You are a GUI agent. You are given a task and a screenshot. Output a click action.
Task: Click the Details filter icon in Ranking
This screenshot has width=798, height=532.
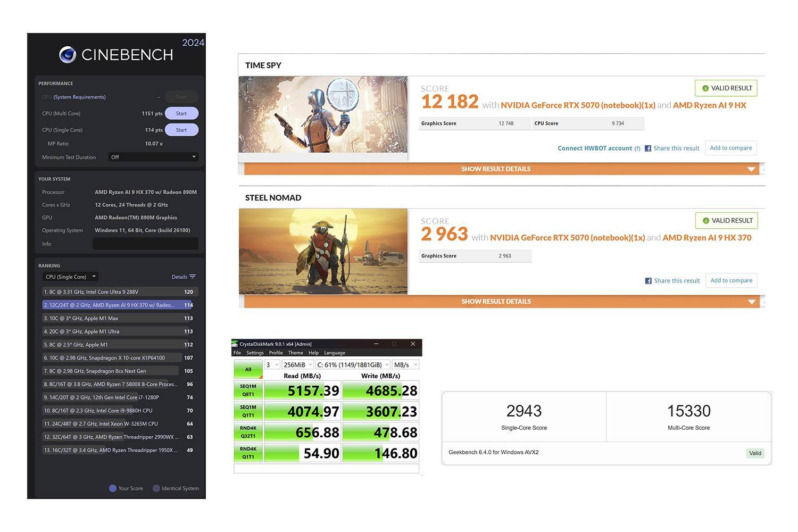tap(193, 277)
